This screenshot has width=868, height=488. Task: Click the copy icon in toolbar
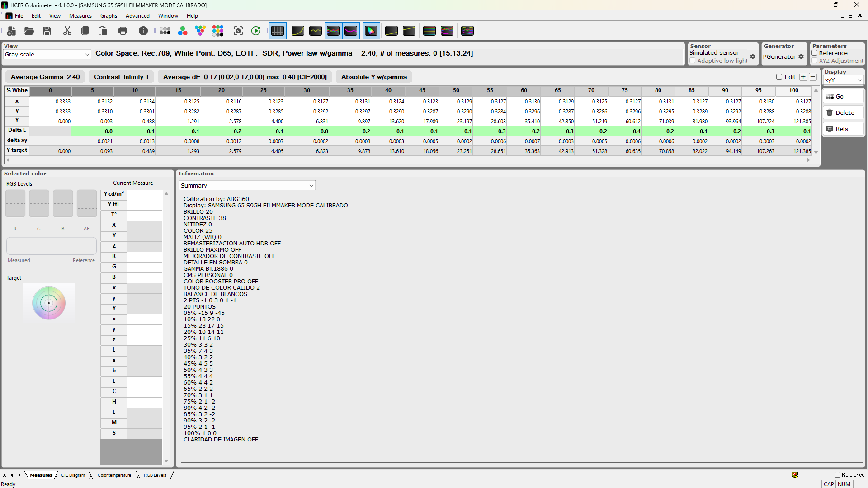pos(85,31)
